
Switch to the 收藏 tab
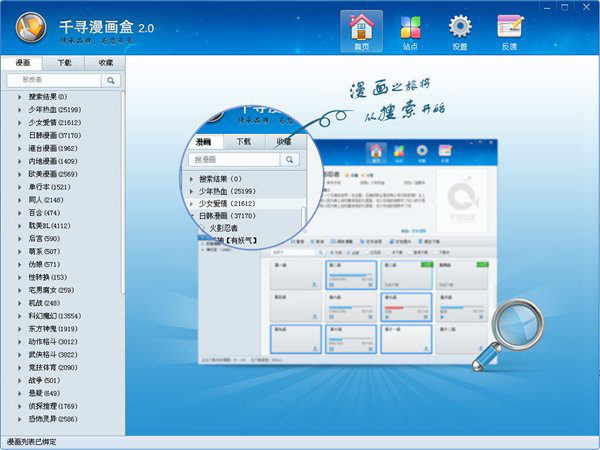pyautogui.click(x=106, y=63)
